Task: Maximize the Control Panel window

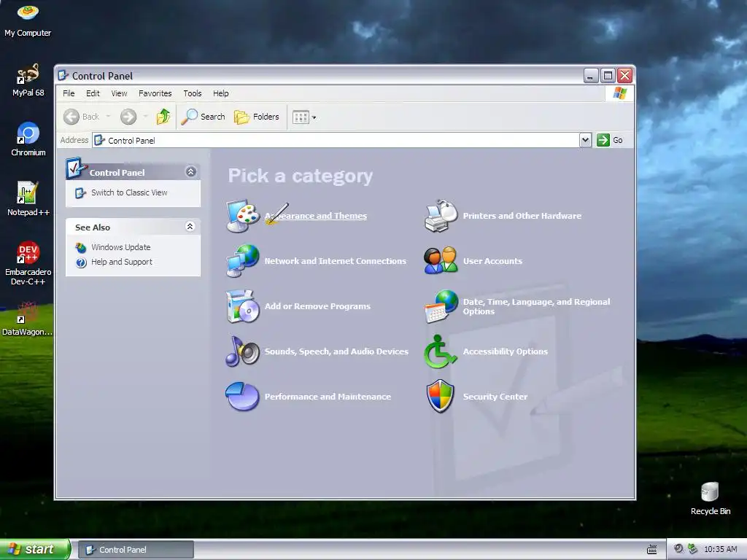Action: pyautogui.click(x=608, y=75)
